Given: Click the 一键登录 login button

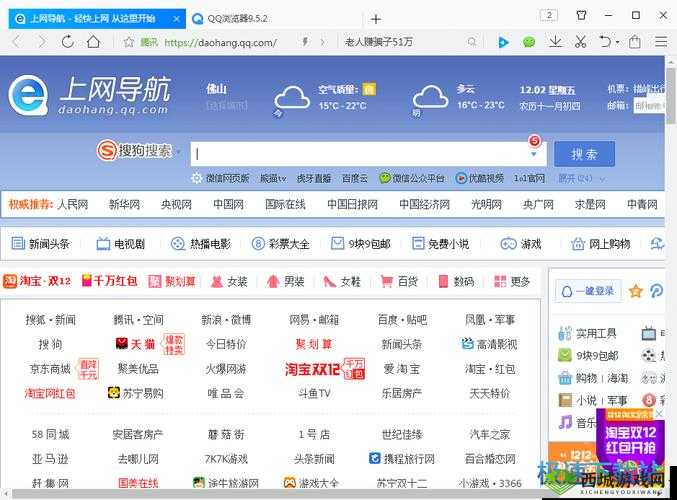Looking at the screenshot, I should click(588, 291).
